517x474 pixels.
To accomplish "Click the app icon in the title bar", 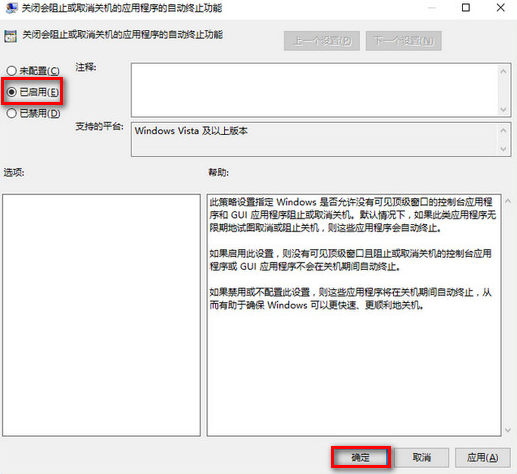I will [x=11, y=7].
